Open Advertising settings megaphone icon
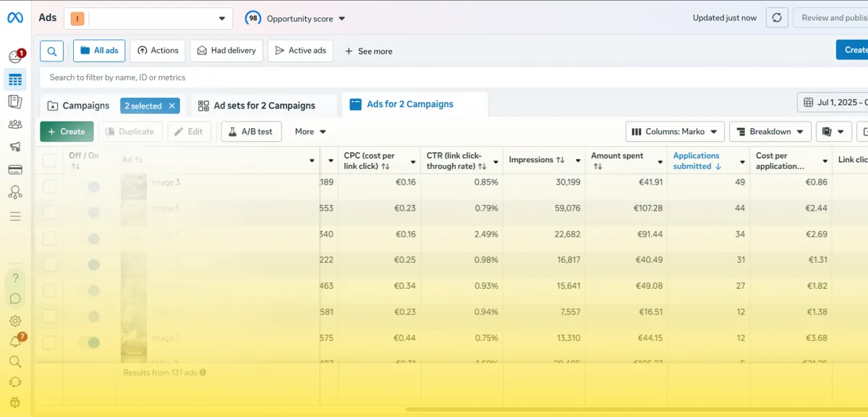 (15, 147)
